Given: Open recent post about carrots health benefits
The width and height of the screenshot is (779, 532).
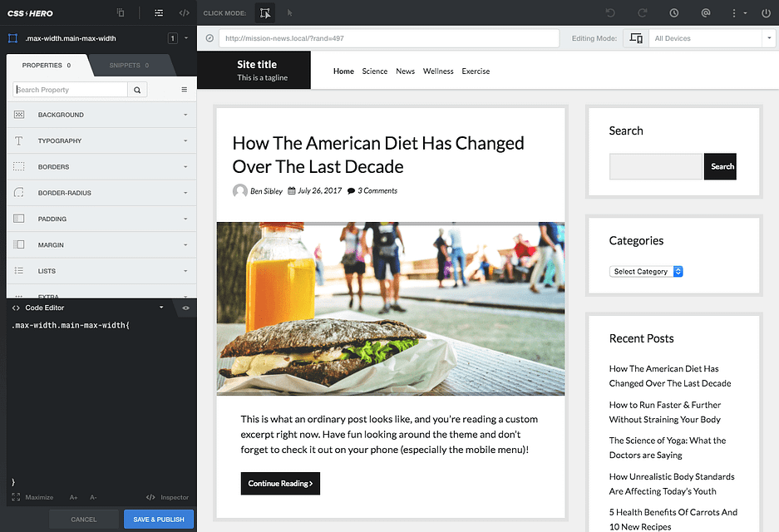Looking at the screenshot, I should point(673,520).
